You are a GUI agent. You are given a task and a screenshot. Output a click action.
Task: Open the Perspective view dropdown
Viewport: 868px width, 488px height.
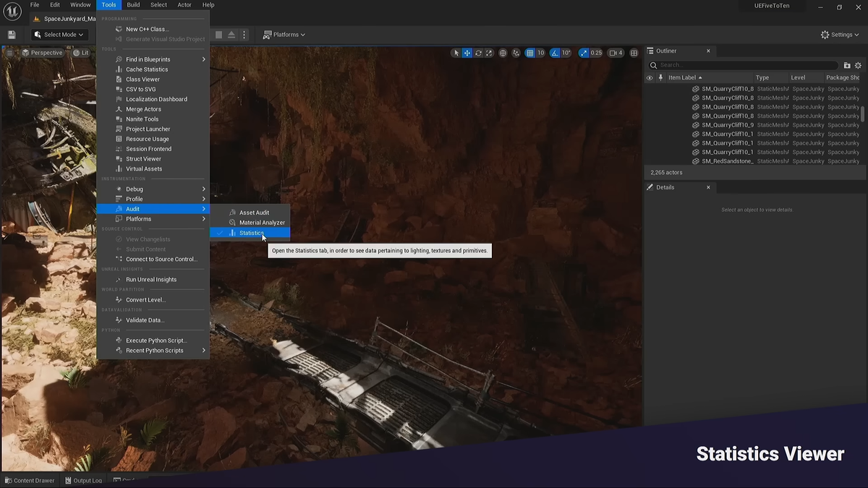pos(43,53)
